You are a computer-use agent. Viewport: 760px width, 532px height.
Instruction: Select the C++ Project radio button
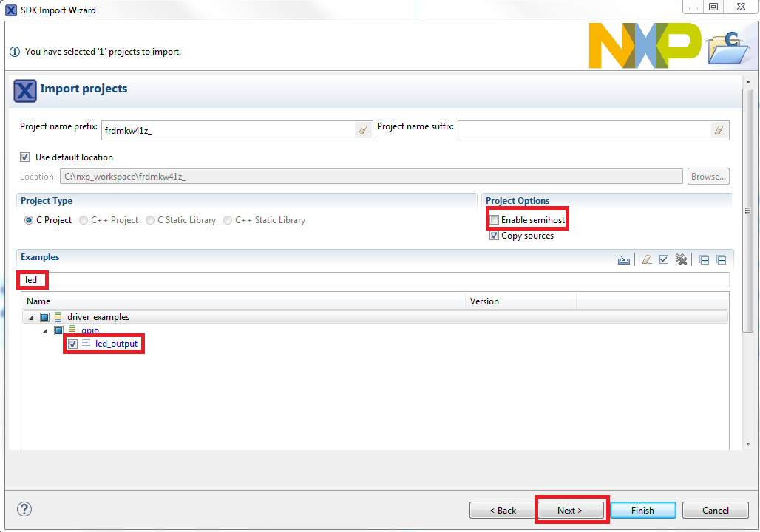pyautogui.click(x=84, y=220)
